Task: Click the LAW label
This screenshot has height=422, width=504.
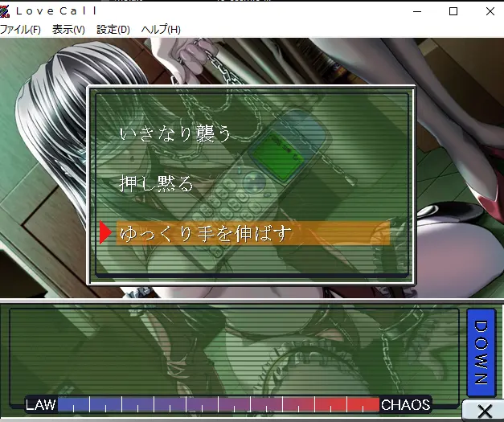Action: [41, 404]
